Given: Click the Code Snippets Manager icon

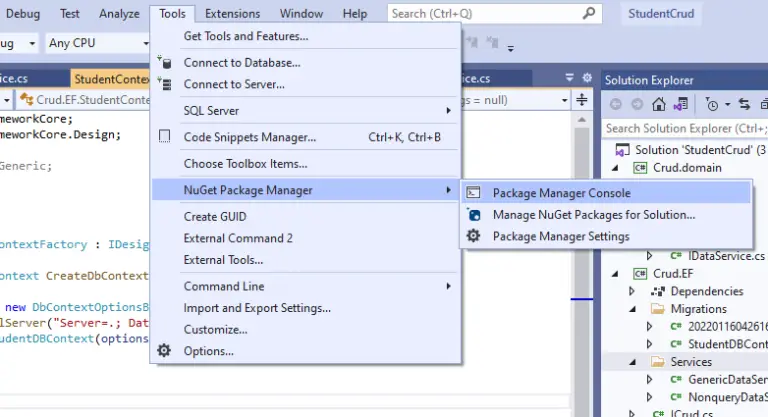Looking at the screenshot, I should tap(165, 137).
